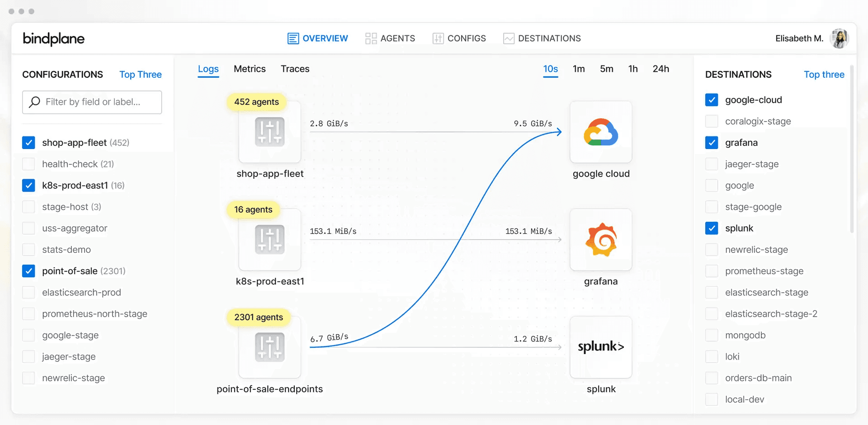Click the 2301 agents badge
Screen dimensions: 868x425
point(259,317)
